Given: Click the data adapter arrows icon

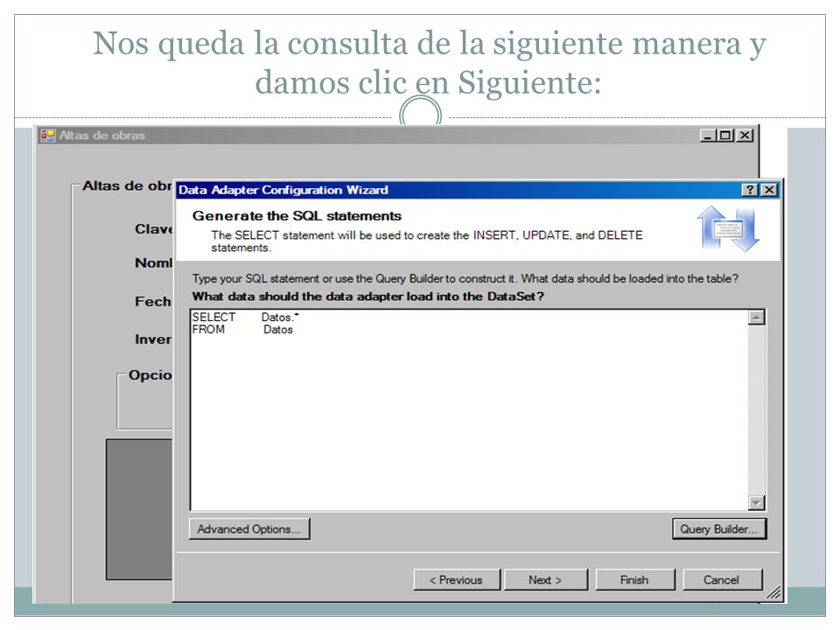Looking at the screenshot, I should point(729,228).
